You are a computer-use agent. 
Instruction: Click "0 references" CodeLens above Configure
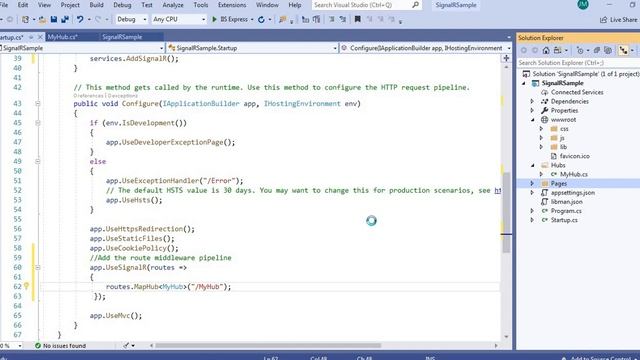[x=88, y=96]
